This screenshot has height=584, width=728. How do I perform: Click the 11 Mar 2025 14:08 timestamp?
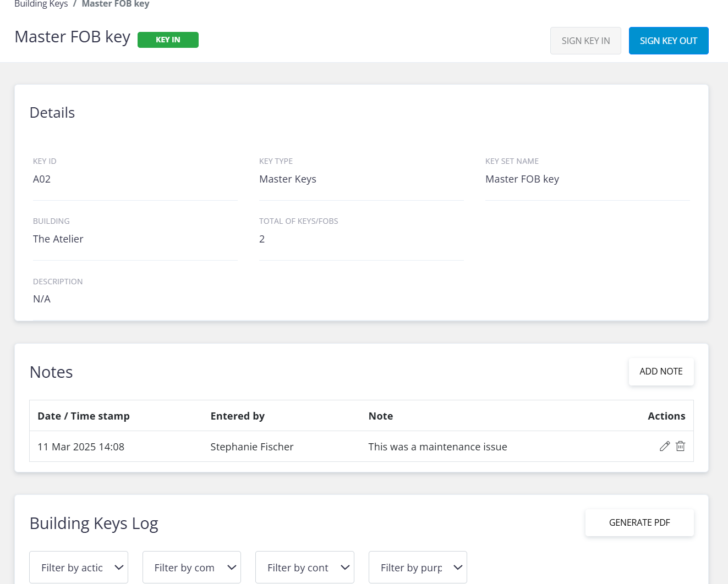click(x=81, y=447)
